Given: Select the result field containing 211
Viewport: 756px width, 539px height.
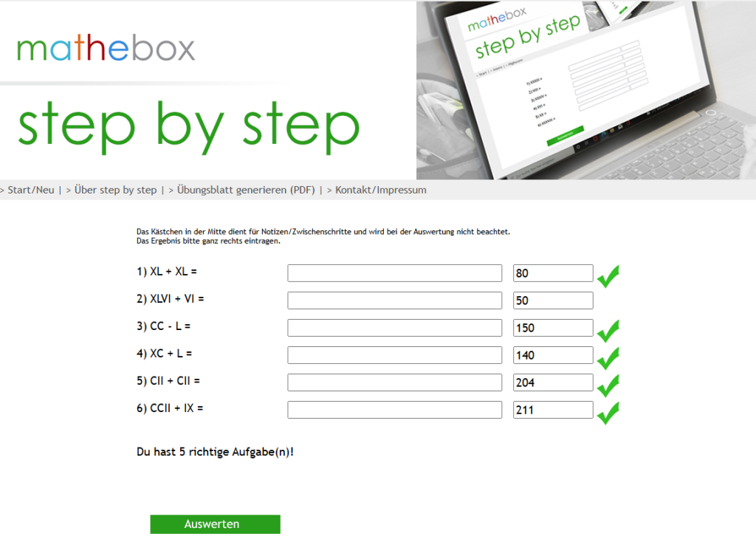Looking at the screenshot, I should click(553, 410).
